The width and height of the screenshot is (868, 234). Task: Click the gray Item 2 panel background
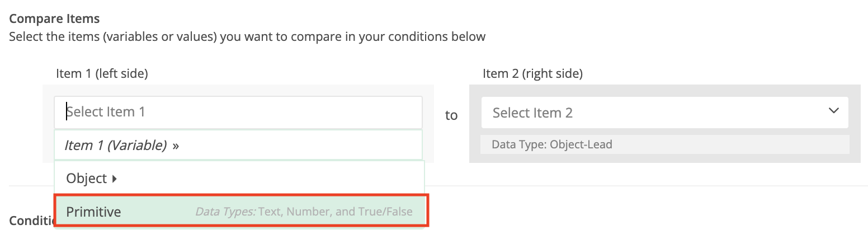pyautogui.click(x=660, y=158)
